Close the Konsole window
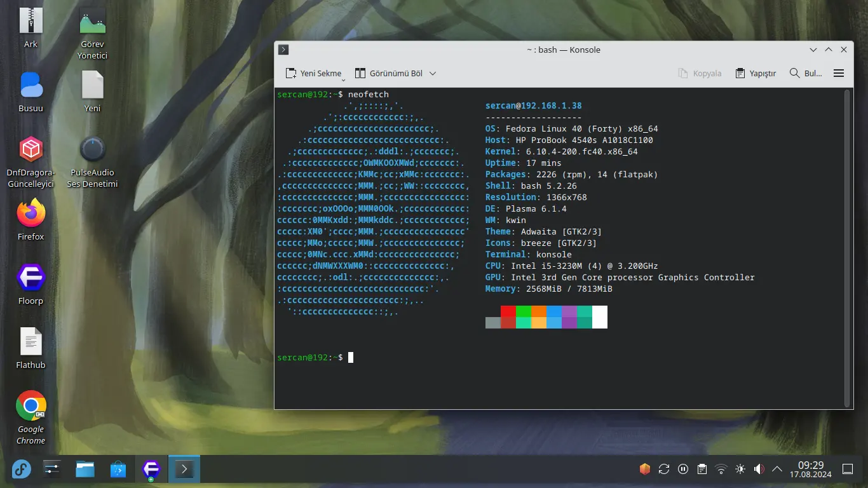The width and height of the screenshot is (868, 488). click(x=844, y=50)
